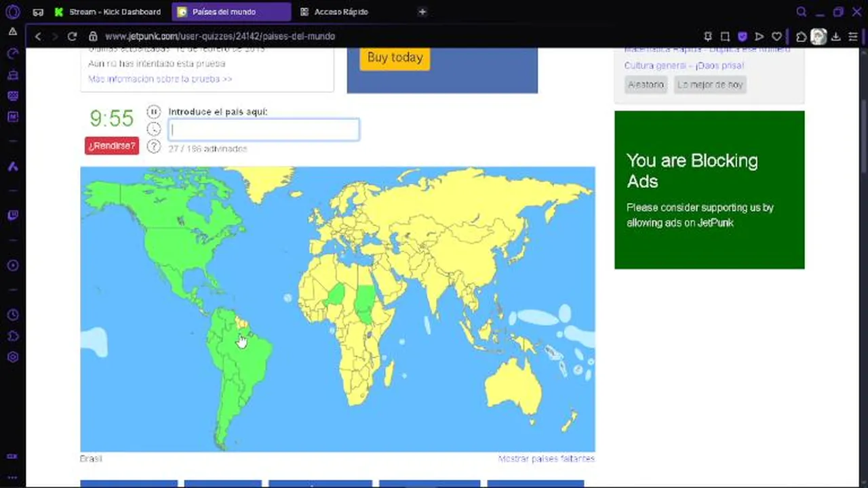868x488 pixels.
Task: Open the profile avatar icon
Action: 818,37
